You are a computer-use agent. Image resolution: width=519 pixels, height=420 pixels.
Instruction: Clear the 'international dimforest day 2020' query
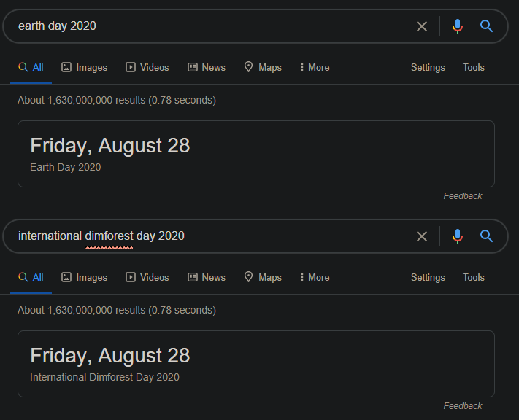click(x=422, y=236)
